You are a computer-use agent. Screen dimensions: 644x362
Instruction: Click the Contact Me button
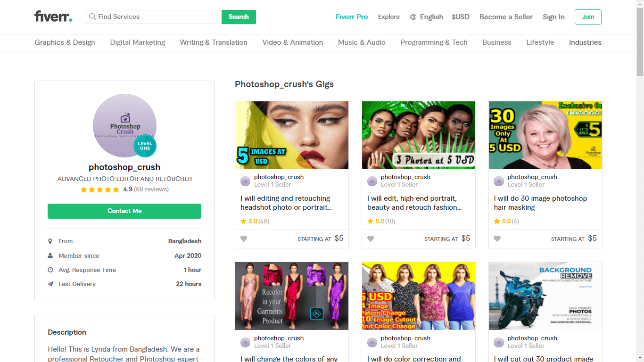coord(124,211)
